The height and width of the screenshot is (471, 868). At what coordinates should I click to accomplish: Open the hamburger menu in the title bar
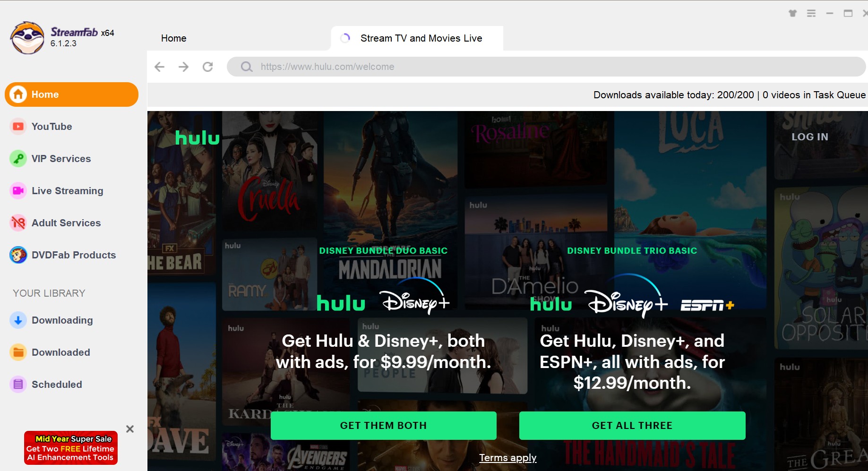point(811,13)
